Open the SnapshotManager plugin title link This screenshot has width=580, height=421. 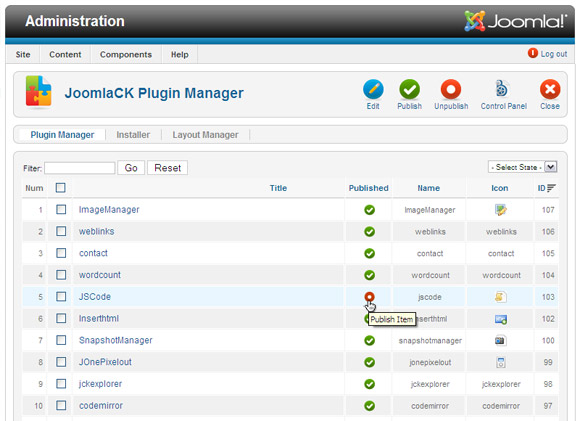point(116,340)
